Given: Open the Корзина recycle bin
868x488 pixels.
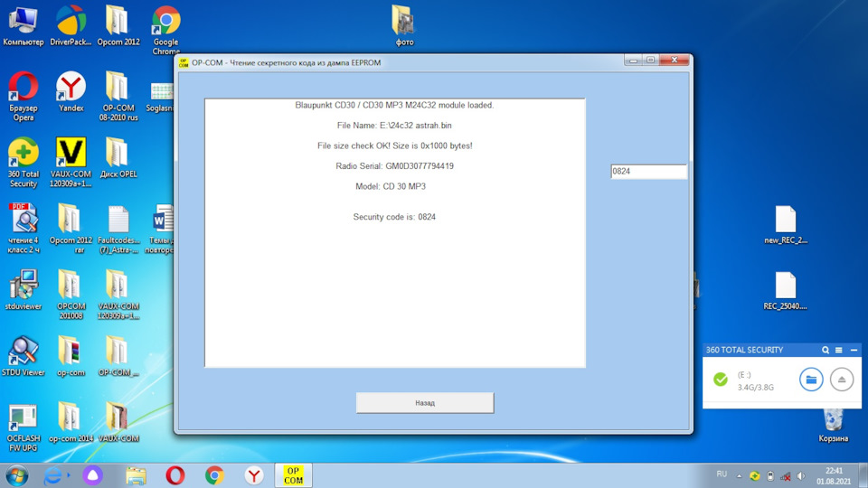Looking at the screenshot, I should (x=833, y=425).
